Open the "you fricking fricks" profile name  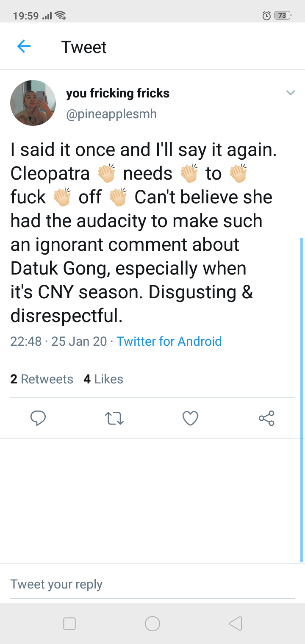tap(118, 93)
